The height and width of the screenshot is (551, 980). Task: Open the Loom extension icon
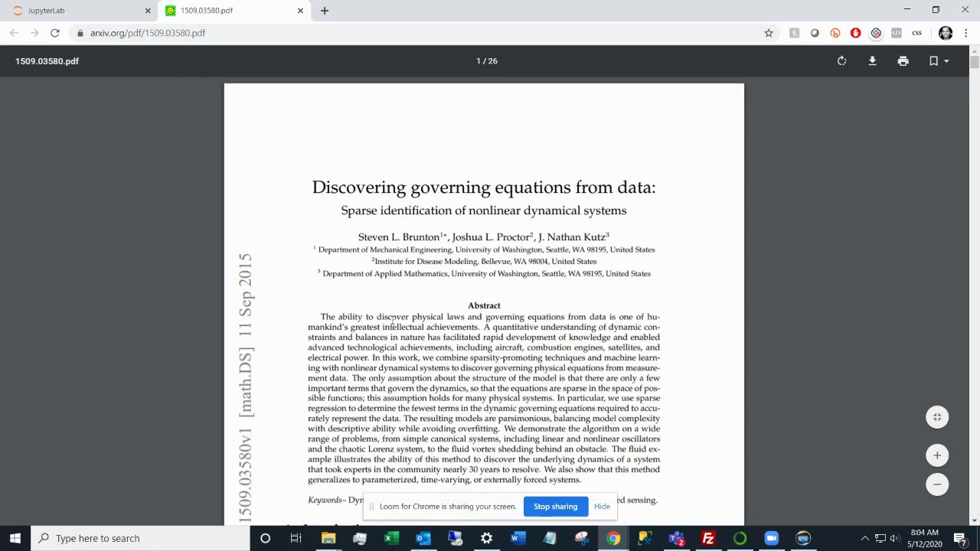(x=876, y=33)
